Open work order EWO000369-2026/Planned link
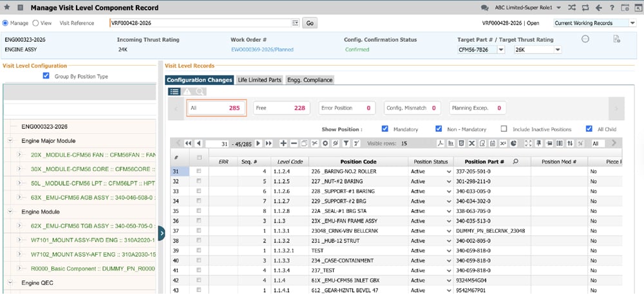The image size is (644, 294). click(x=263, y=50)
